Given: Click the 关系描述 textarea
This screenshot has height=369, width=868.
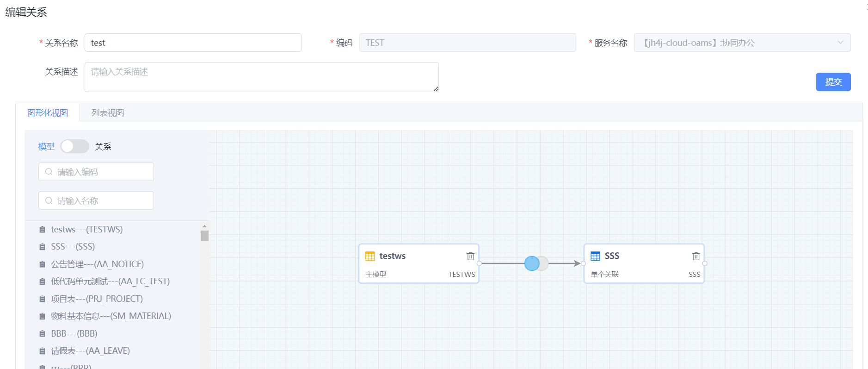Looking at the screenshot, I should [x=262, y=77].
